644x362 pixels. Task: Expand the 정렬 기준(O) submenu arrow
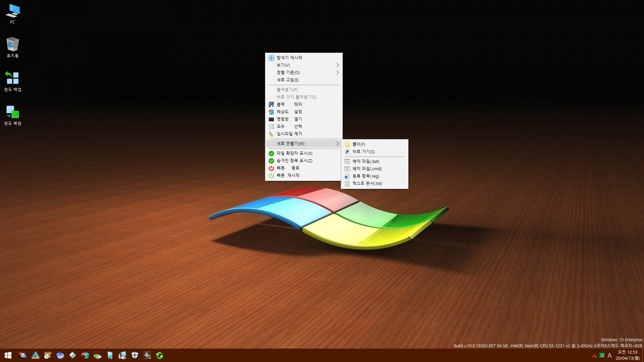click(337, 72)
